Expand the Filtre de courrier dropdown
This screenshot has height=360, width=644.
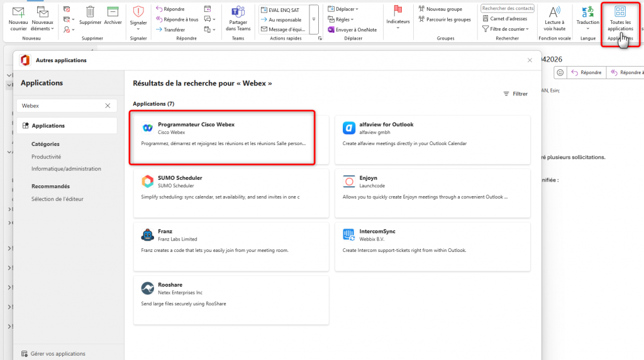tap(508, 29)
